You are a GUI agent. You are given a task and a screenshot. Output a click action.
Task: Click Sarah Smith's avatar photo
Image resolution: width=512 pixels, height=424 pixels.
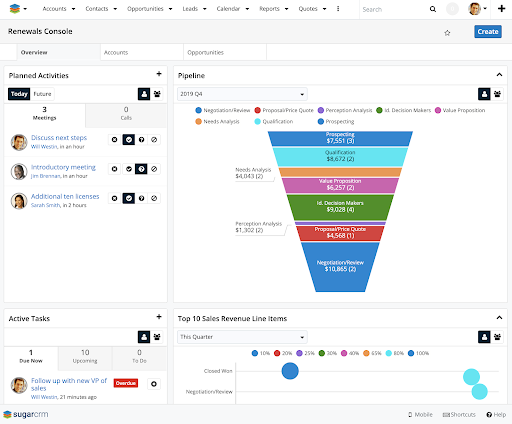tap(19, 201)
